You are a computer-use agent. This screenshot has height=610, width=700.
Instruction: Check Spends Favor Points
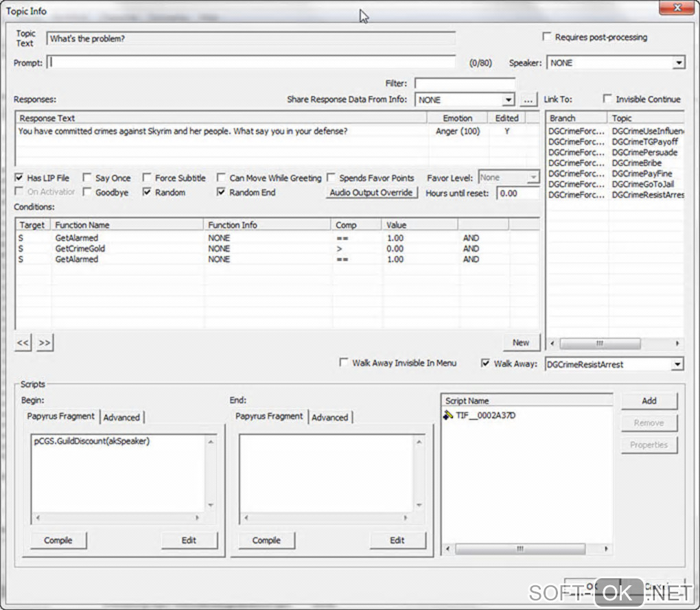331,178
